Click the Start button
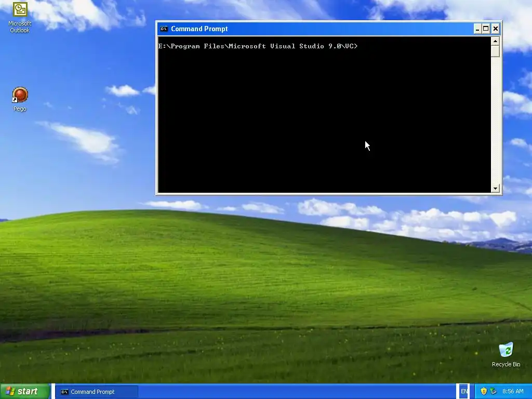 point(25,392)
